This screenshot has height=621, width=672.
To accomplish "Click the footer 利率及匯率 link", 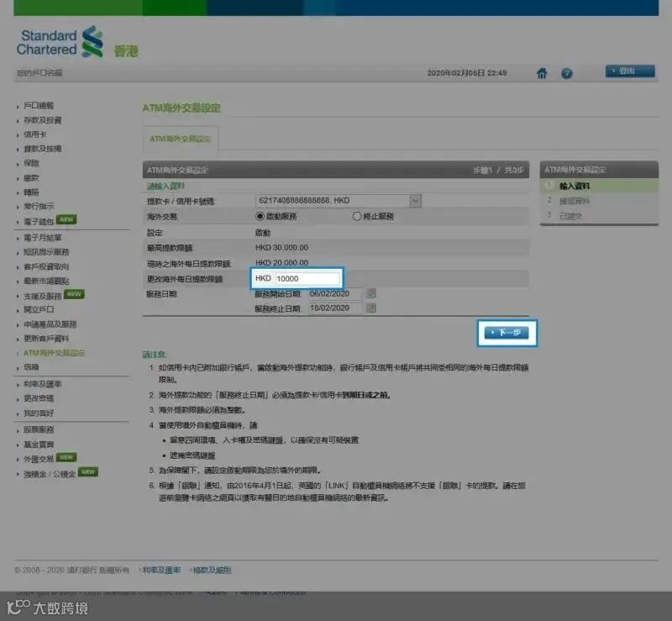I will coord(161,570).
